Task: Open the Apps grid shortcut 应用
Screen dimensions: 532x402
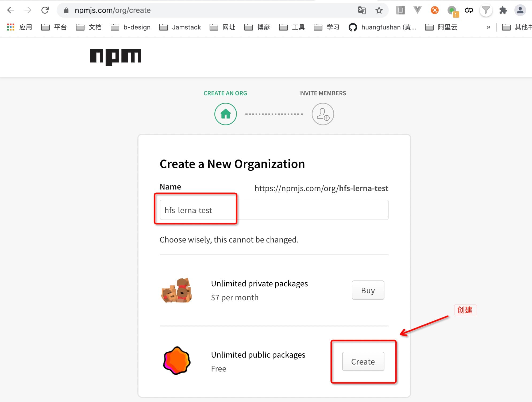Action: coord(20,27)
